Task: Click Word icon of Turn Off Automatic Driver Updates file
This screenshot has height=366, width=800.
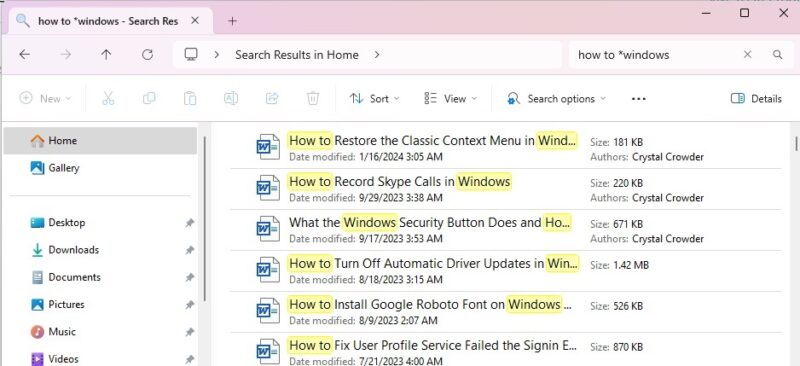Action: click(x=268, y=270)
